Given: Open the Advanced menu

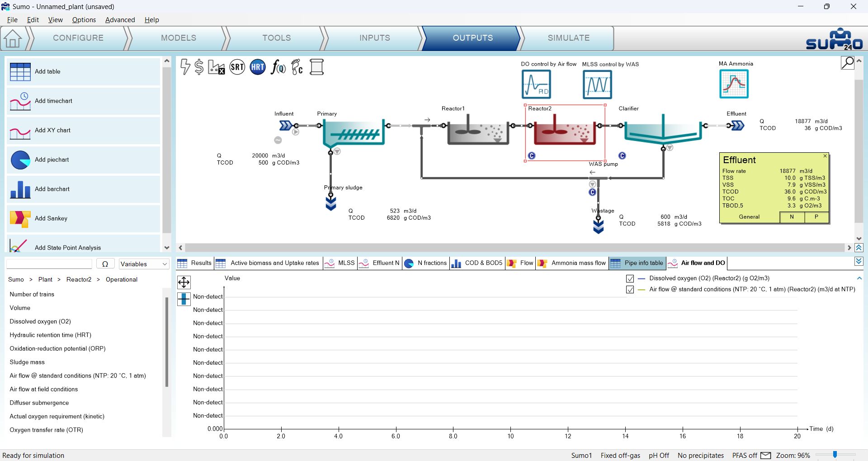Looking at the screenshot, I should 120,20.
